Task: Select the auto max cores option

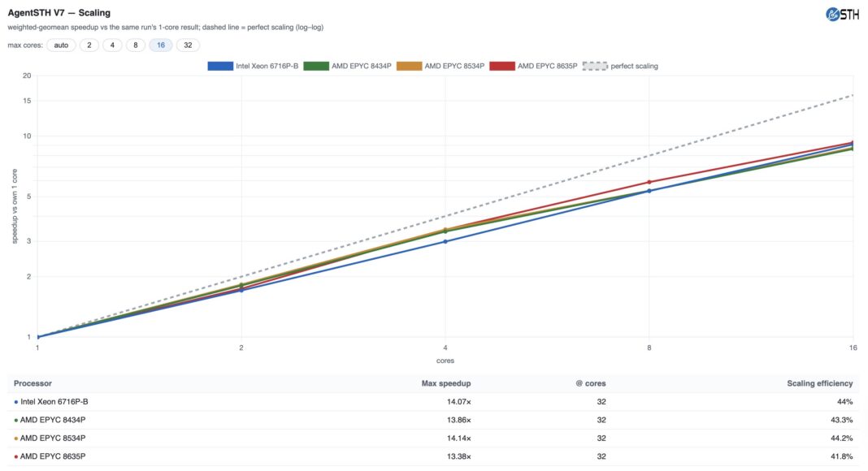Action: click(x=62, y=45)
